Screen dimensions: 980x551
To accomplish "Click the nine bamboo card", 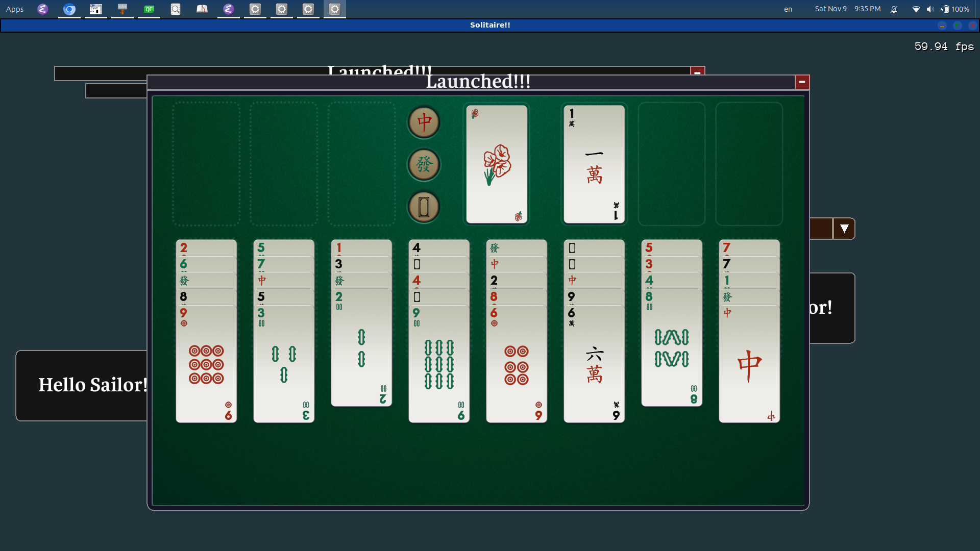I will (438, 365).
